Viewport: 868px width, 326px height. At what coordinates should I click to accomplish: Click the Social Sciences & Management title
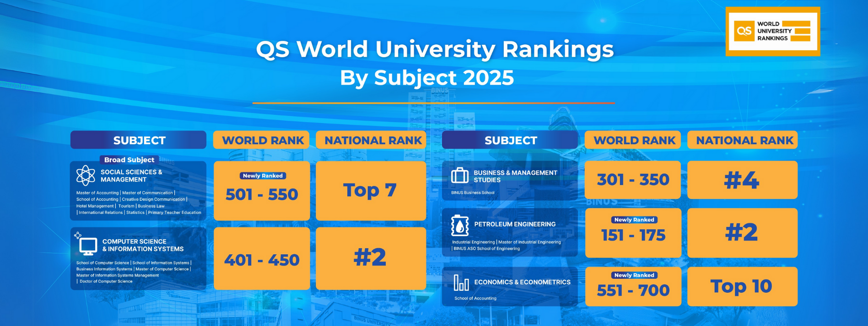coord(132,176)
